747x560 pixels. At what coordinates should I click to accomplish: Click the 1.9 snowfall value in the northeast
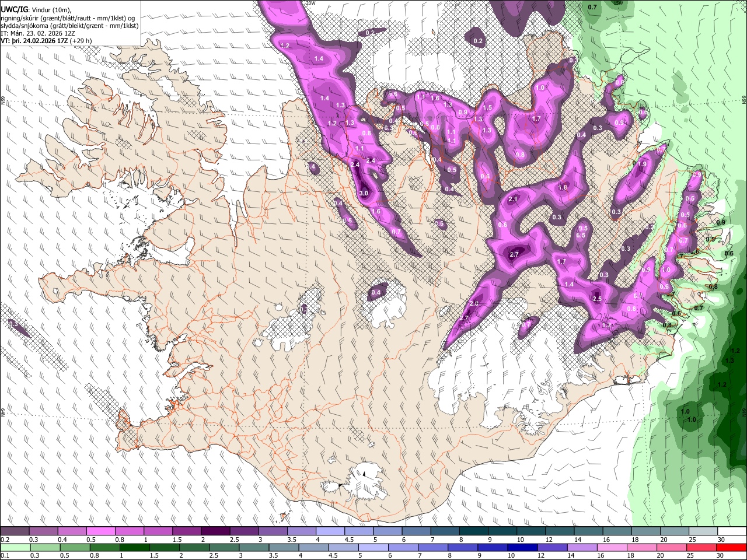pos(643,164)
